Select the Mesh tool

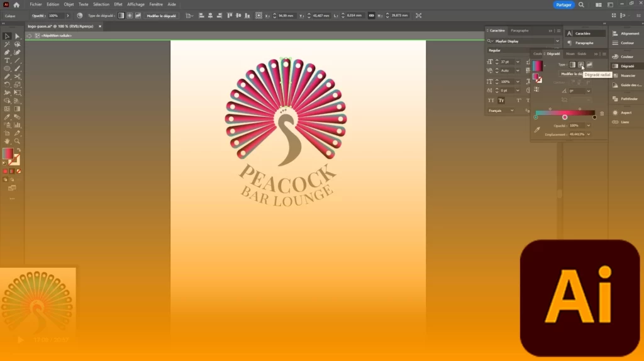click(7, 109)
